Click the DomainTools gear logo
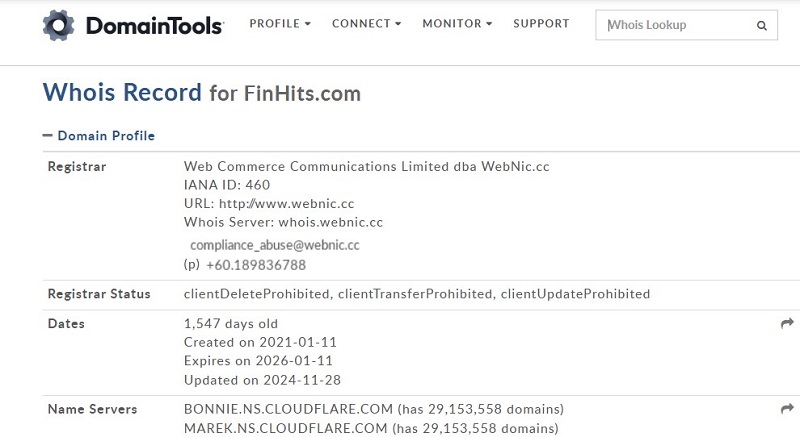The width and height of the screenshot is (800, 437). 58,25
